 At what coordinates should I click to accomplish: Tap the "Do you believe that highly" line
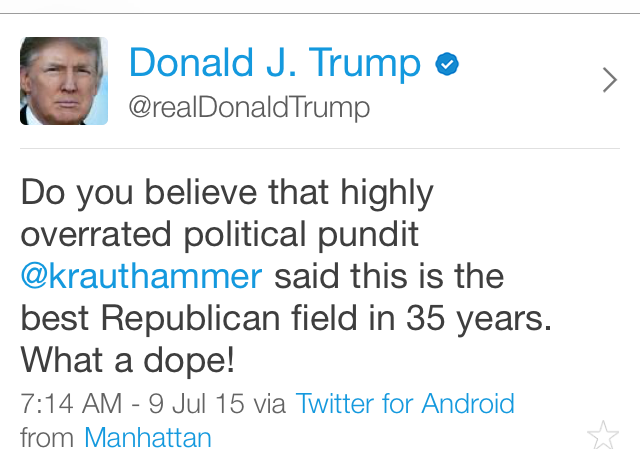227,192
